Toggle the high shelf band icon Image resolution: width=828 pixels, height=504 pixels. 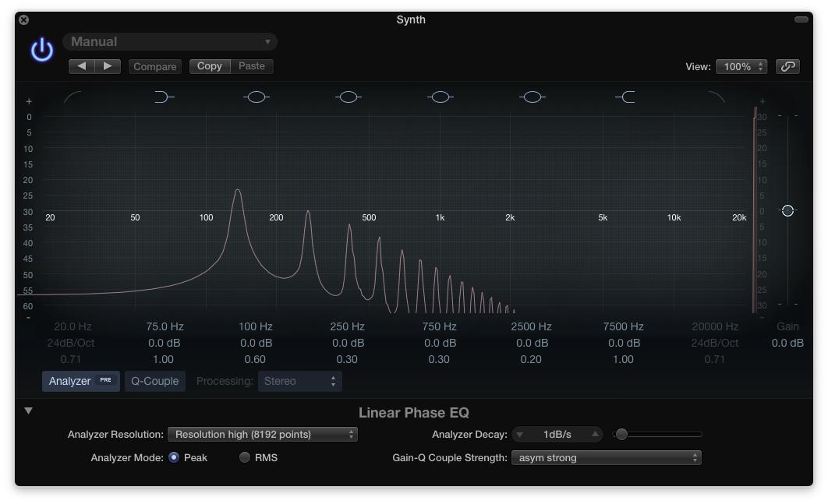coord(625,97)
